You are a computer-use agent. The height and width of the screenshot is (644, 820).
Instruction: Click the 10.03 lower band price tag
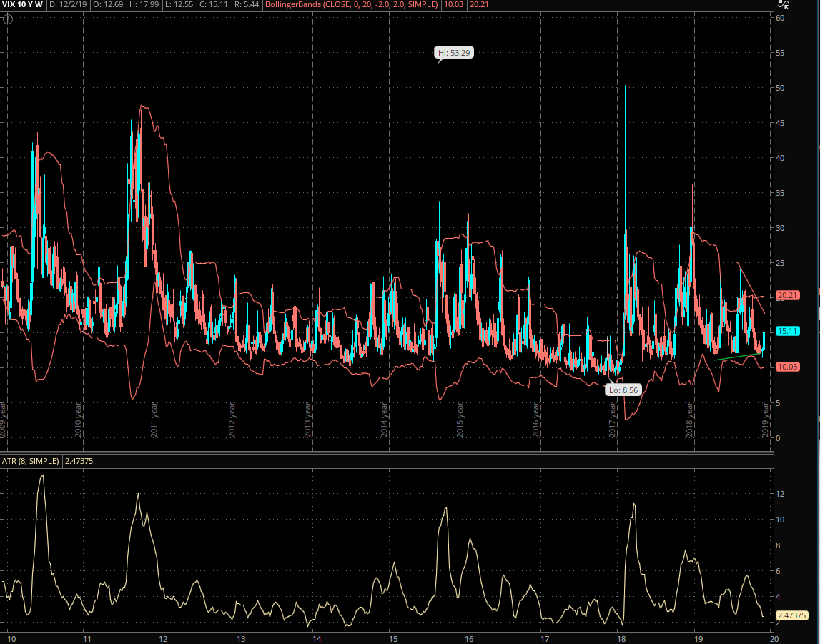pyautogui.click(x=787, y=367)
